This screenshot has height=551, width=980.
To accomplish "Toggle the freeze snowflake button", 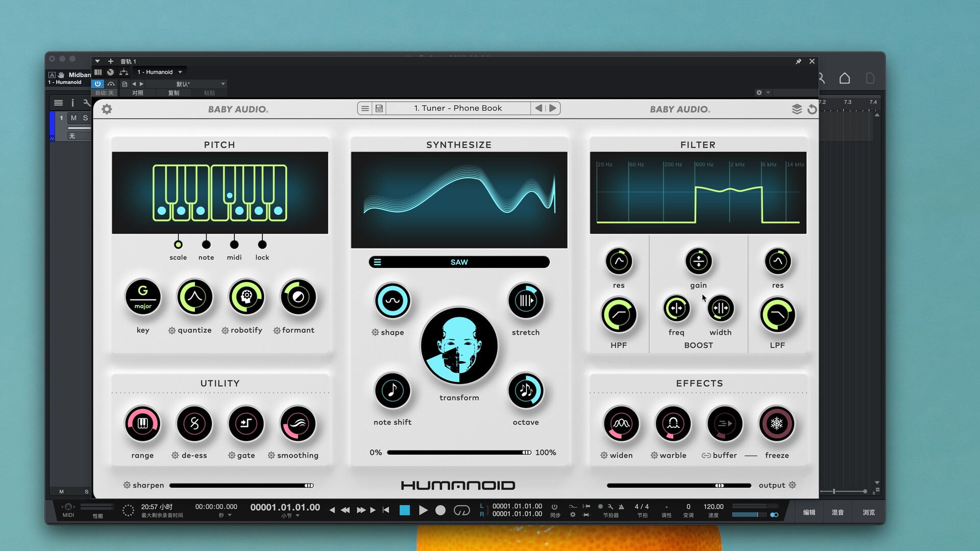I will tap(777, 423).
